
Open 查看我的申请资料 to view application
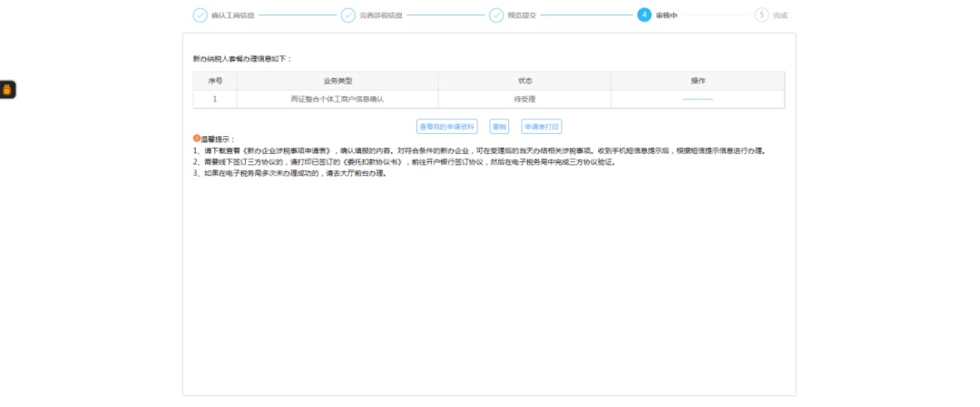(x=446, y=127)
